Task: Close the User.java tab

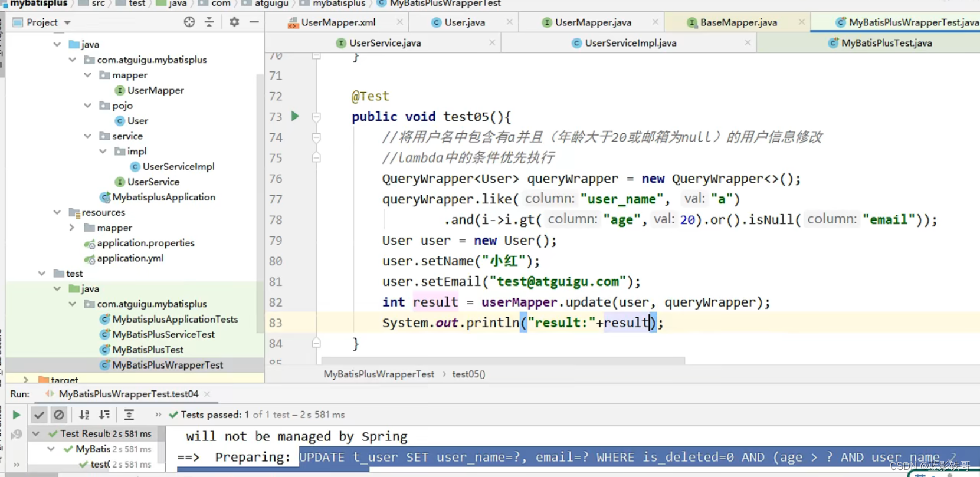Action: coord(510,22)
